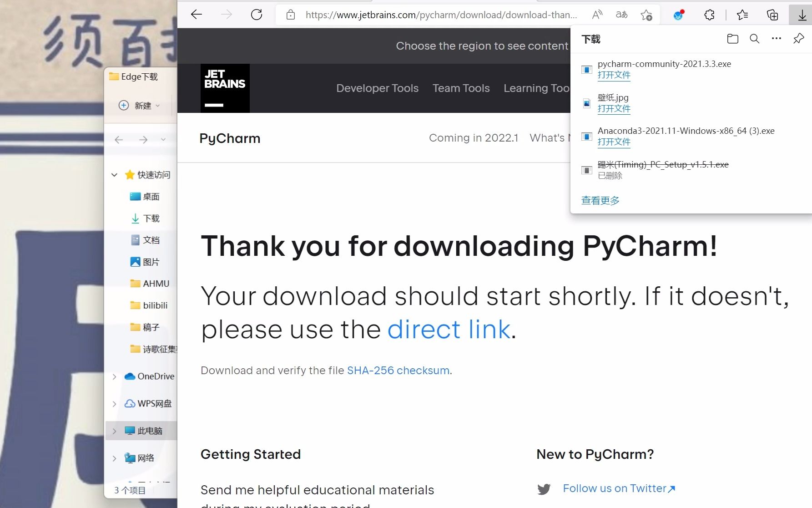Click Choose the region banner text

coord(482,46)
